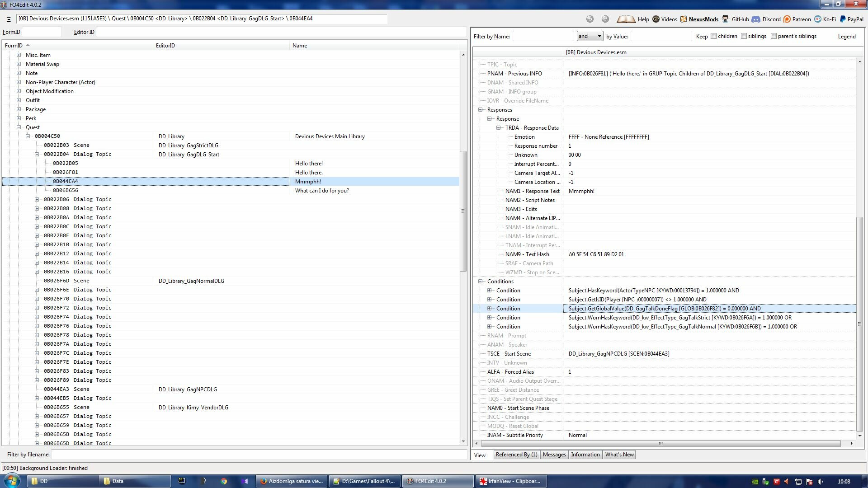The height and width of the screenshot is (488, 868).
Task: Click the NexusMods link text
Action: pyautogui.click(x=703, y=19)
